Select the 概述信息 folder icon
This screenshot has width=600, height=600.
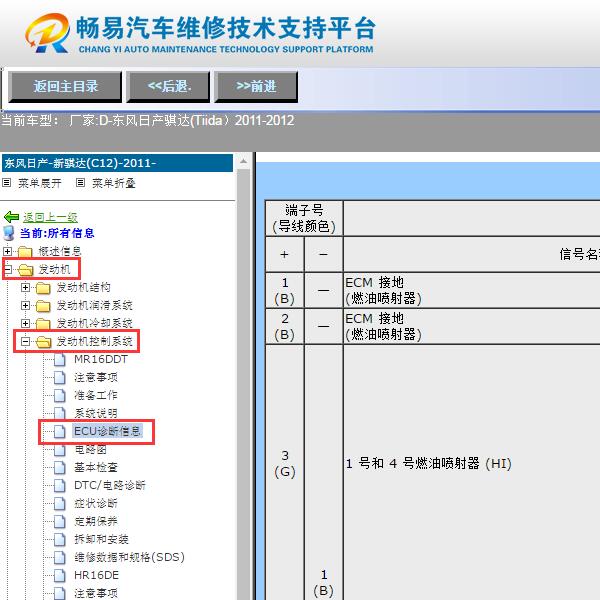25,252
